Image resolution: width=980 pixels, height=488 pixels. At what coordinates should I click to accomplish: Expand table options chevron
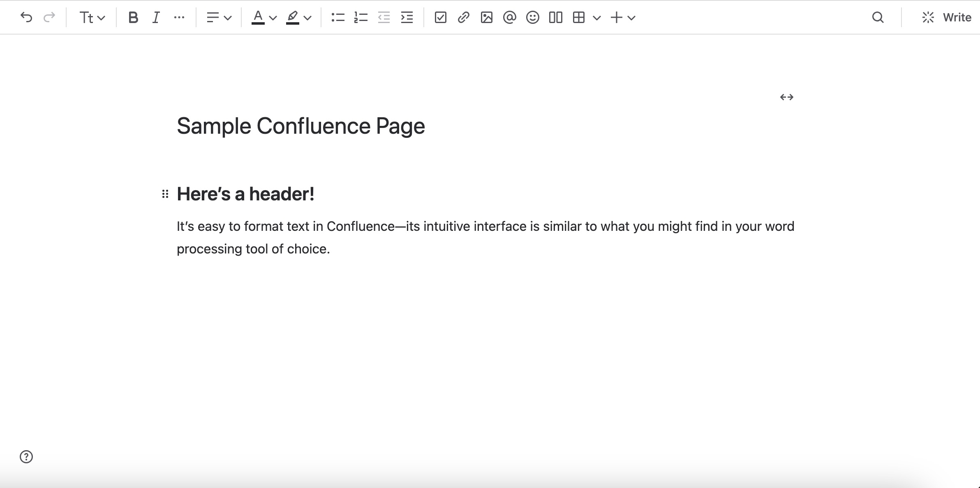tap(597, 18)
